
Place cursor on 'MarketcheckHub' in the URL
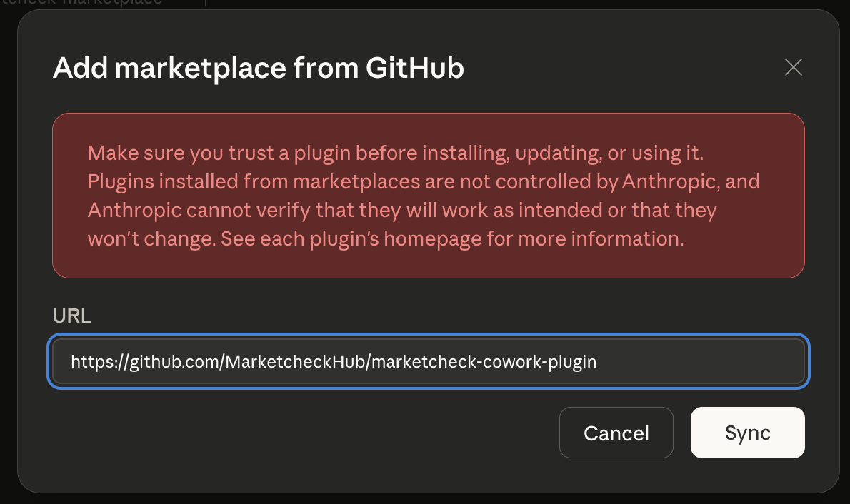tap(296, 362)
